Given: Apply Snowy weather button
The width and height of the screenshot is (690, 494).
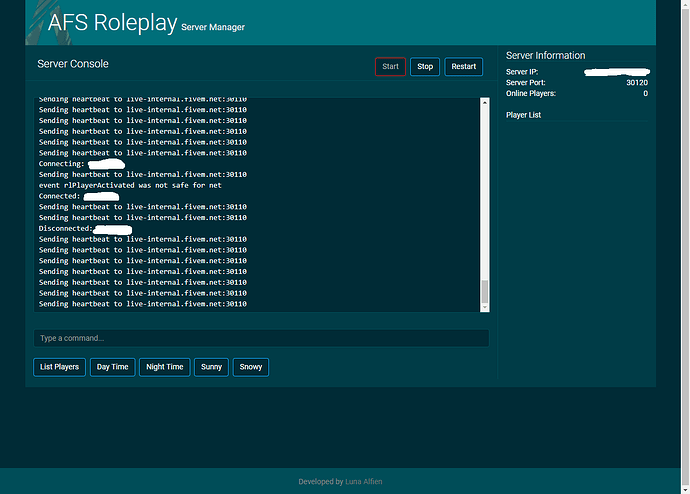Looking at the screenshot, I should [251, 367].
